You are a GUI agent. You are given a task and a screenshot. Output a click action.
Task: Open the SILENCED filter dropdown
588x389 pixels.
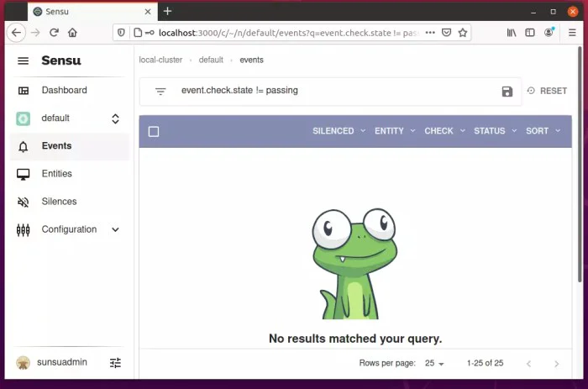tap(339, 131)
